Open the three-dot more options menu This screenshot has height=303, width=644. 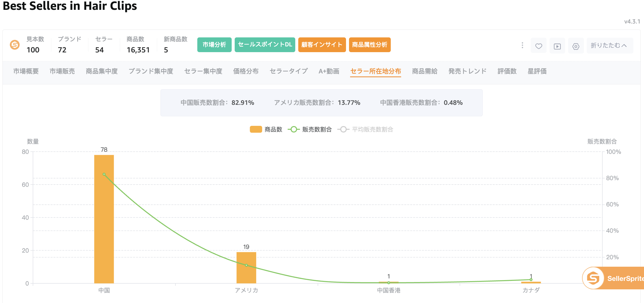point(522,45)
